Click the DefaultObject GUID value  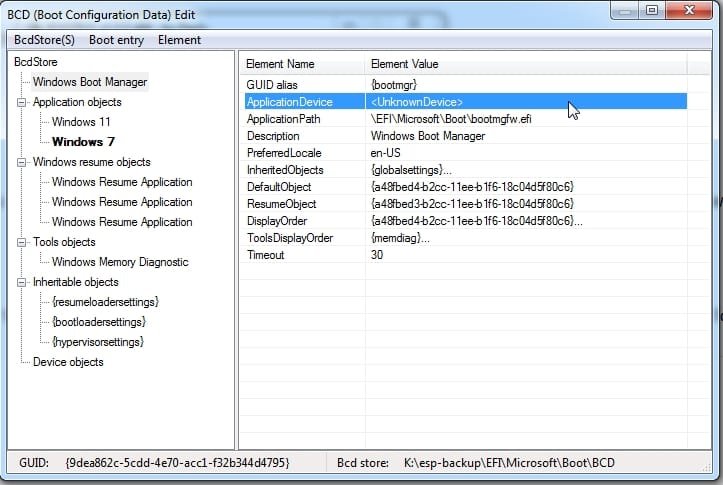pos(472,187)
